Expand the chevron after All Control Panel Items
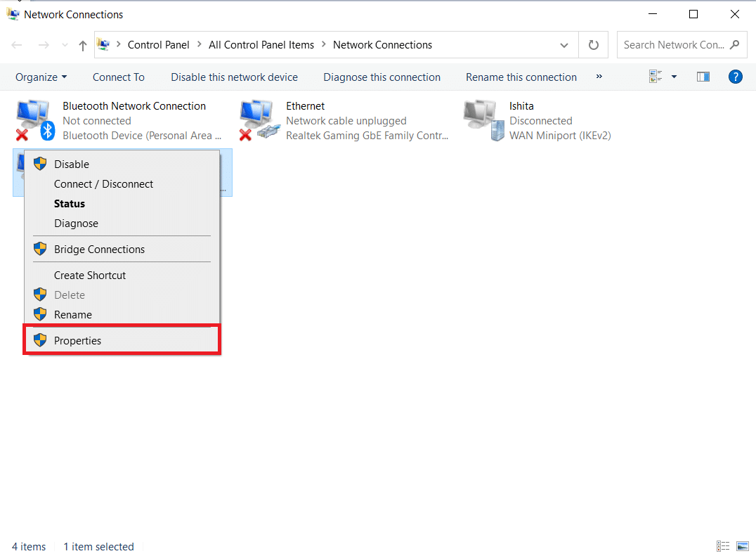This screenshot has height=556, width=756. pos(323,44)
